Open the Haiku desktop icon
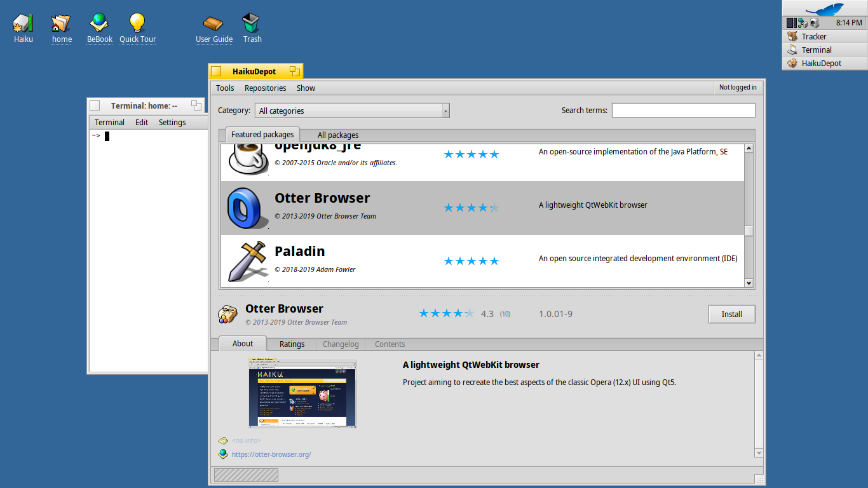Viewport: 868px width, 488px height. point(23,23)
